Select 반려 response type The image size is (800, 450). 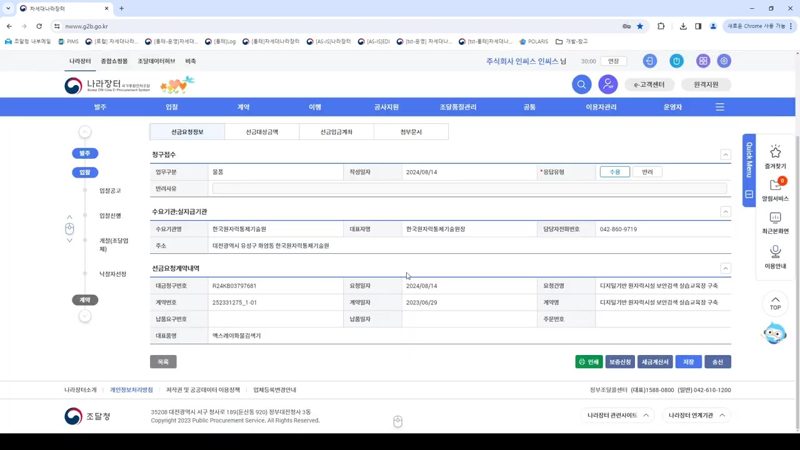point(647,172)
